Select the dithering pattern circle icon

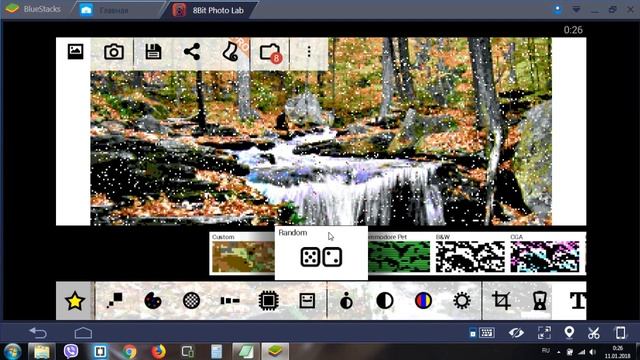tap(191, 301)
